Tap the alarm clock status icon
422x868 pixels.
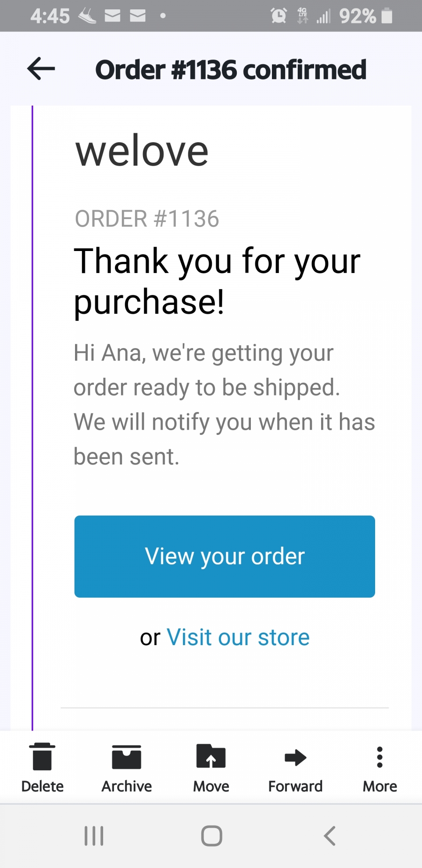(279, 16)
